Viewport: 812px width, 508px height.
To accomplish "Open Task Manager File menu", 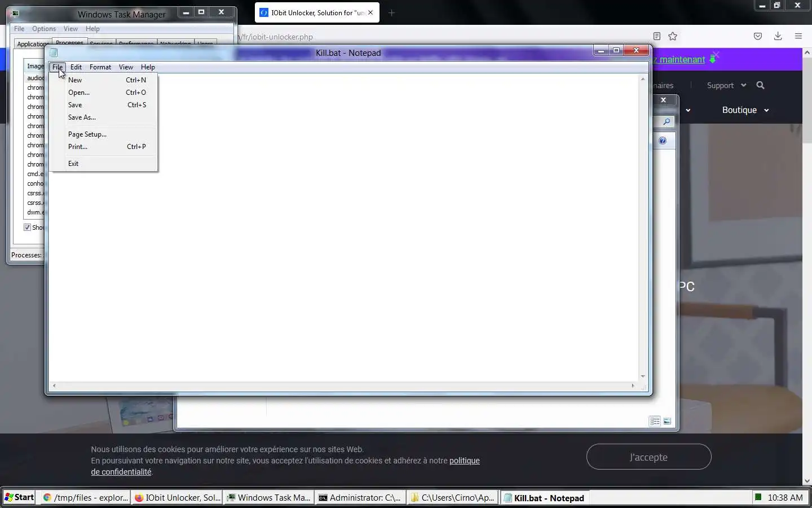I will 19,29.
